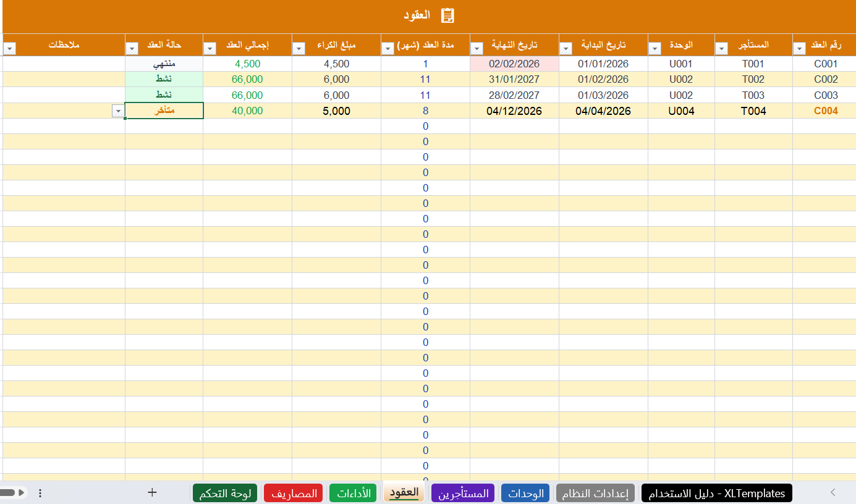Open filter arrow for تاريخ البداية column
This screenshot has height=504, width=856.
(x=566, y=48)
